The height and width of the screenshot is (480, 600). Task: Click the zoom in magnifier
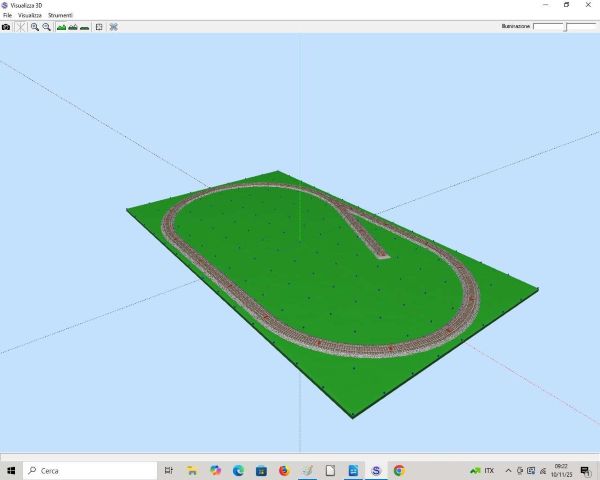[35, 27]
